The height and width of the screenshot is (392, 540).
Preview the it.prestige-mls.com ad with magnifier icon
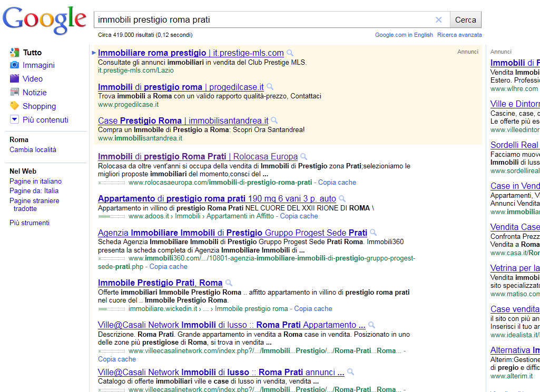(290, 53)
